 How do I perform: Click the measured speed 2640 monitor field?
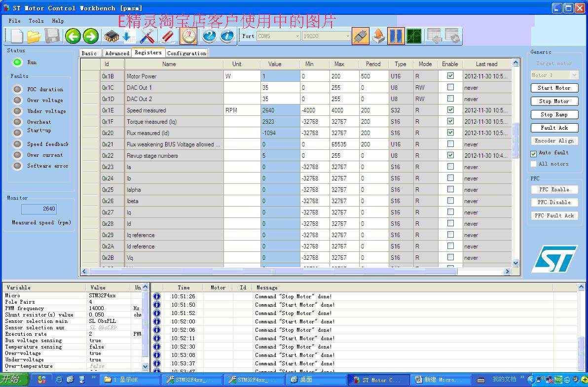[x=38, y=209]
